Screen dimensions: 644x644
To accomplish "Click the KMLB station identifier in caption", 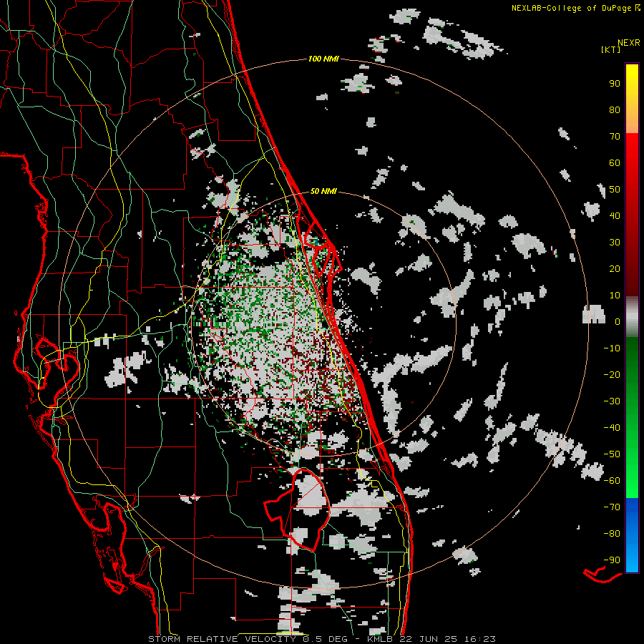I will coord(379,639).
